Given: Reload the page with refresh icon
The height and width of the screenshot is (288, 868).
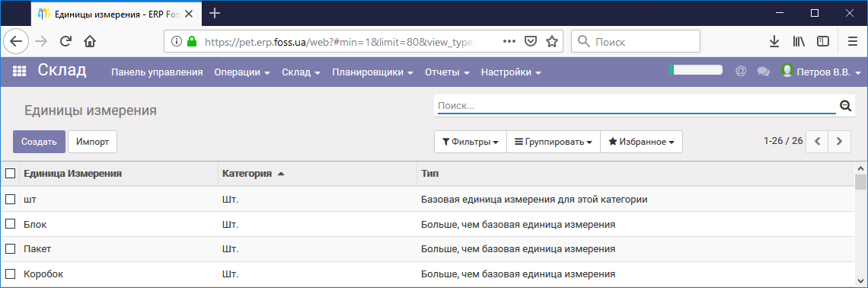Looking at the screenshot, I should click(x=66, y=41).
